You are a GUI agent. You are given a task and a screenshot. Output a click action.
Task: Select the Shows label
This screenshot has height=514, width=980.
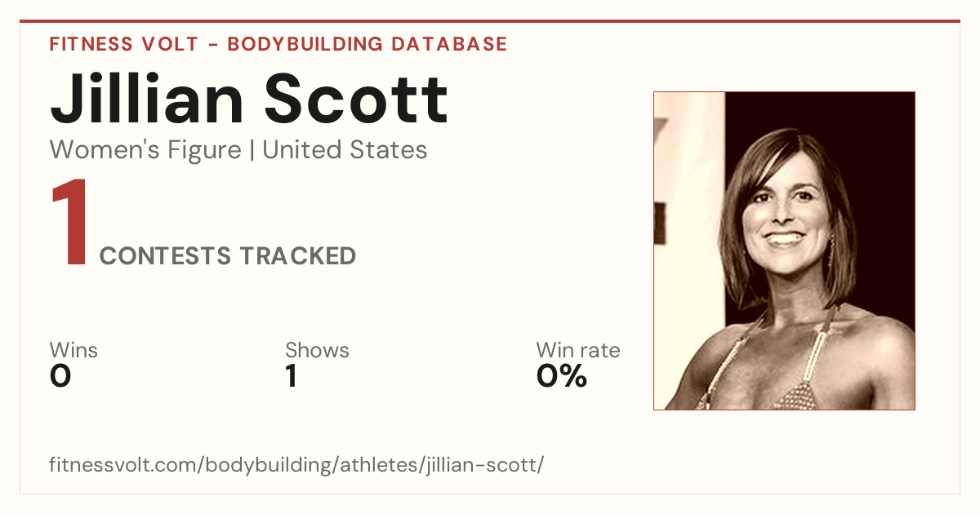click(317, 350)
